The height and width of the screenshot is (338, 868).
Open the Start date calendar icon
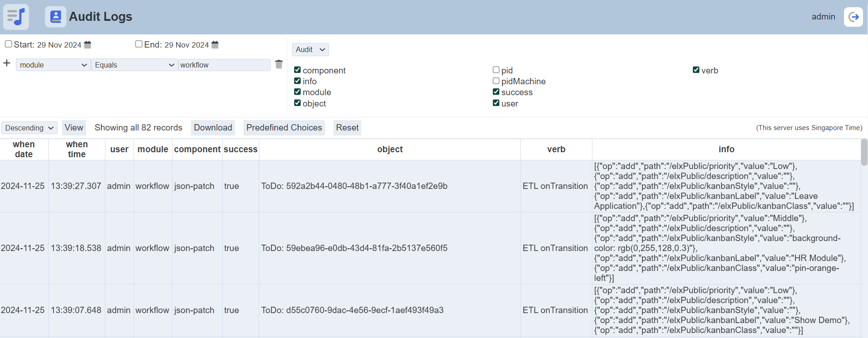[88, 44]
